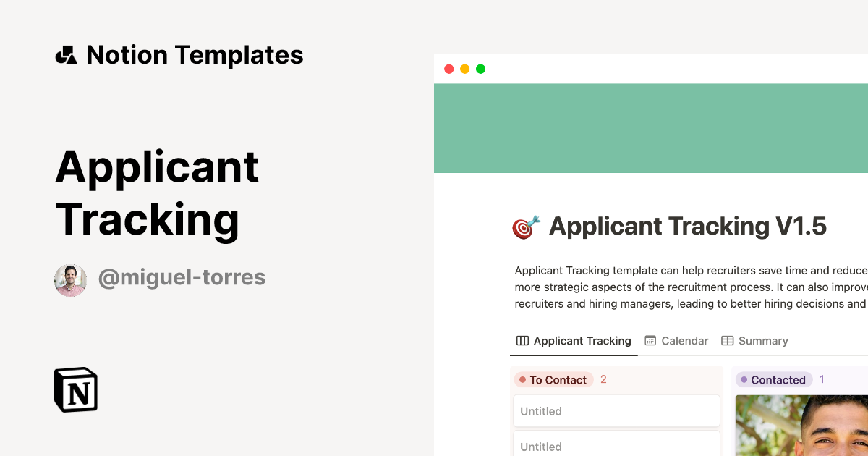Click the red dot inside the To Contact badge
This screenshot has width=868, height=456.
(x=523, y=379)
